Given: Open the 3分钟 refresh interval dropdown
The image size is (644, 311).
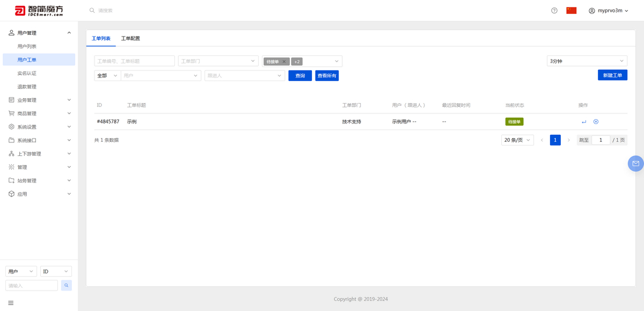Looking at the screenshot, I should 587,61.
